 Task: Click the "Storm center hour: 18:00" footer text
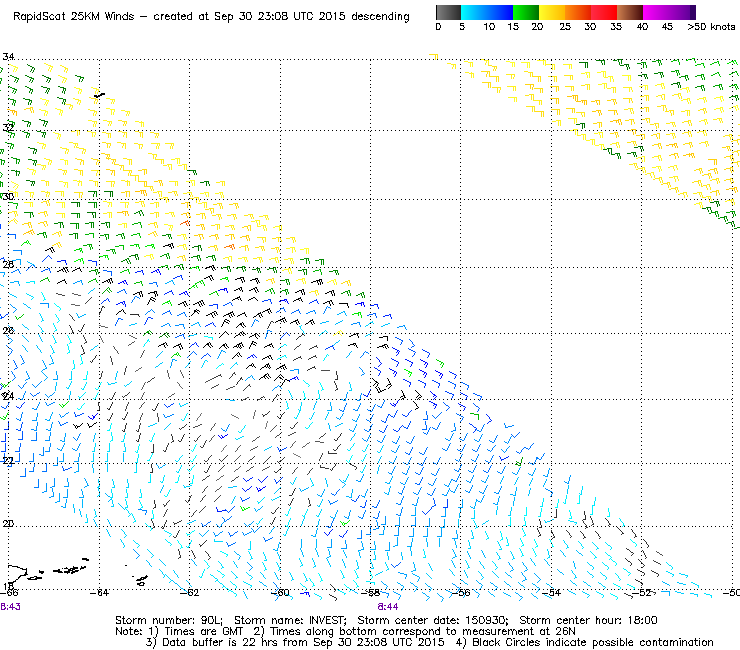588,620
